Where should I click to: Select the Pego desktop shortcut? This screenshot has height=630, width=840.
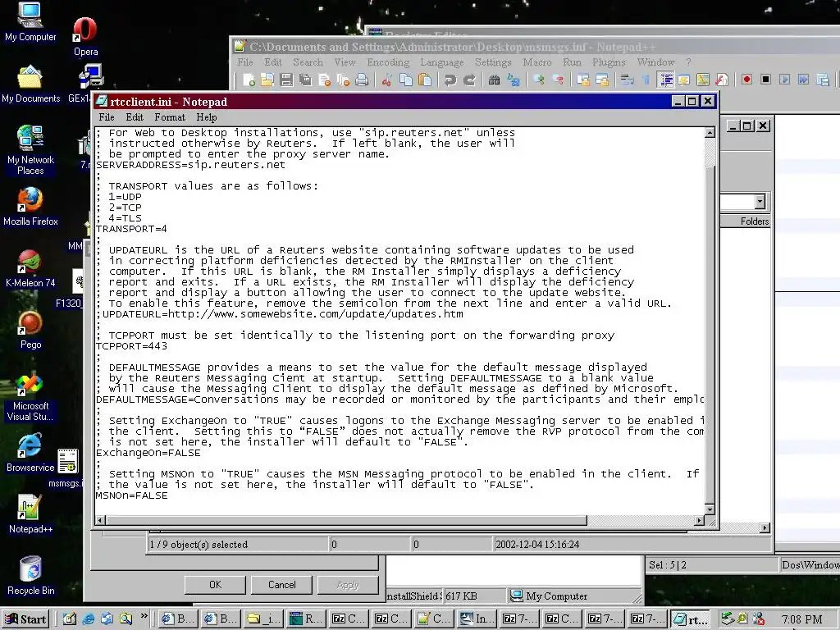(x=30, y=330)
